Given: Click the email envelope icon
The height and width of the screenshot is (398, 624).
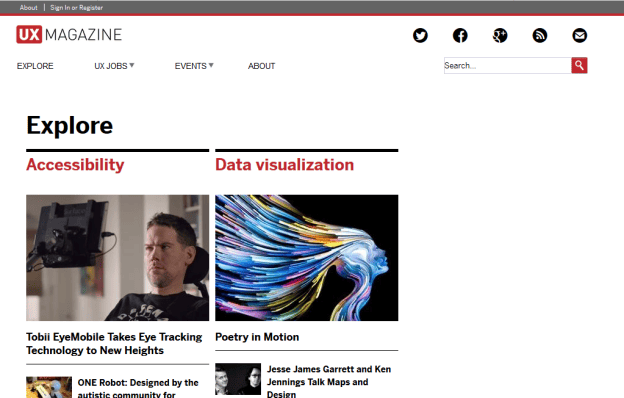Looking at the screenshot, I should coord(579,35).
